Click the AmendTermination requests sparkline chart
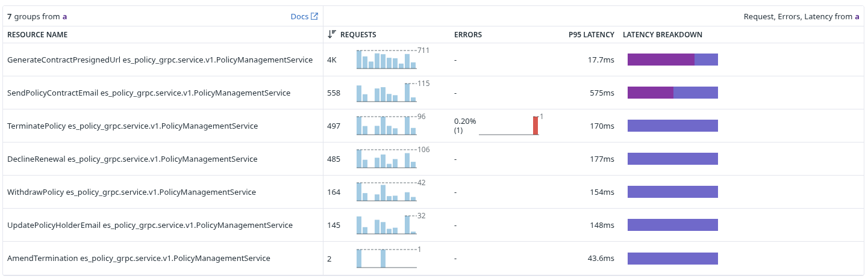 386,259
